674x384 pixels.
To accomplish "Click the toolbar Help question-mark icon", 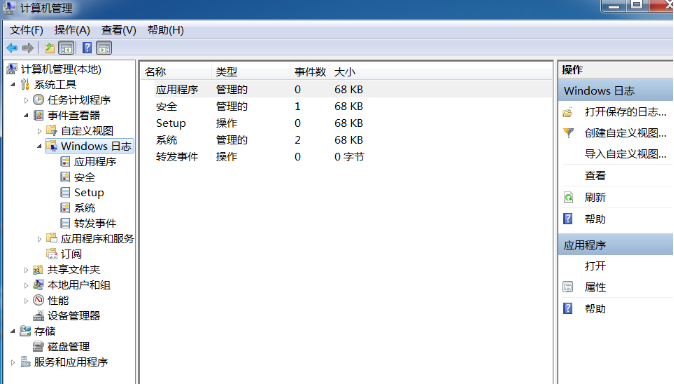I will point(87,48).
